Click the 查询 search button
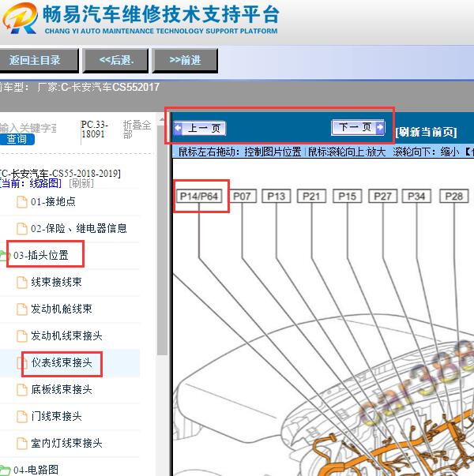This screenshot has width=474, height=476. coord(17,139)
